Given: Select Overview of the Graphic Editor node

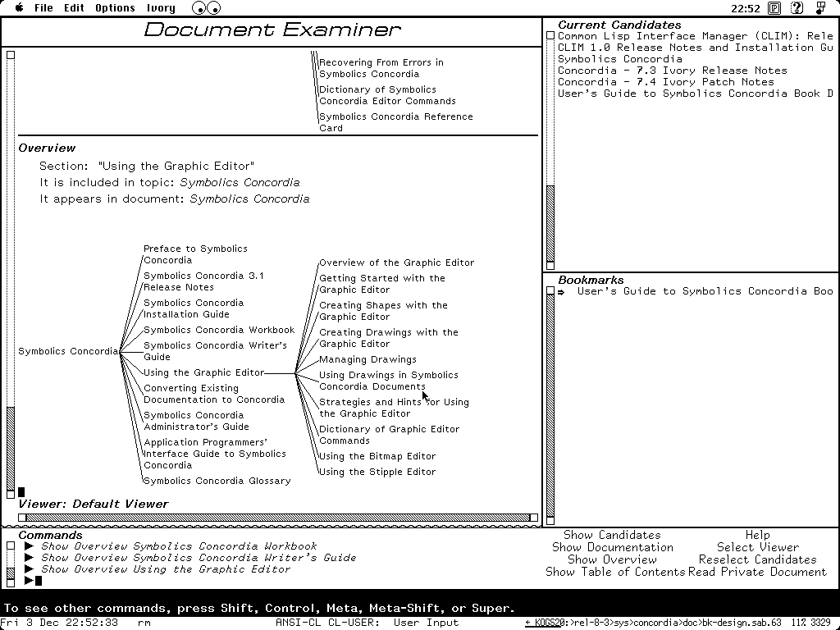Looking at the screenshot, I should click(x=396, y=262).
